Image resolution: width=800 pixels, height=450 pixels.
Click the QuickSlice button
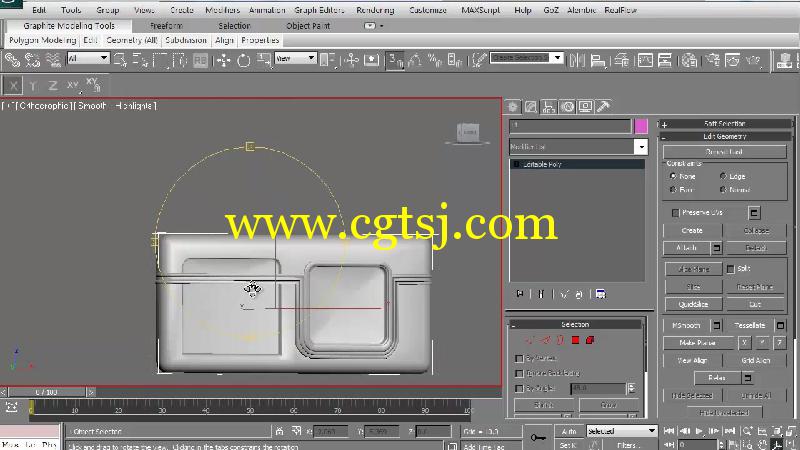pyautogui.click(x=693, y=305)
